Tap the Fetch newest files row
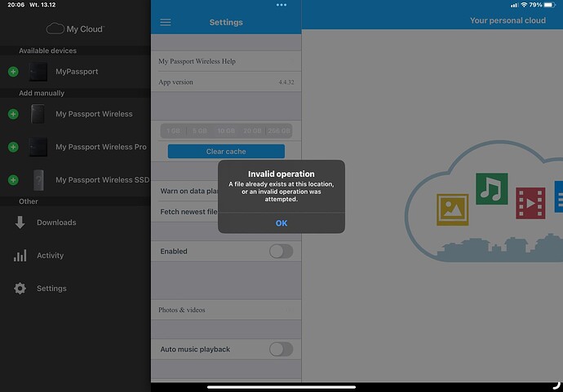This screenshot has height=392, width=563. point(184,212)
